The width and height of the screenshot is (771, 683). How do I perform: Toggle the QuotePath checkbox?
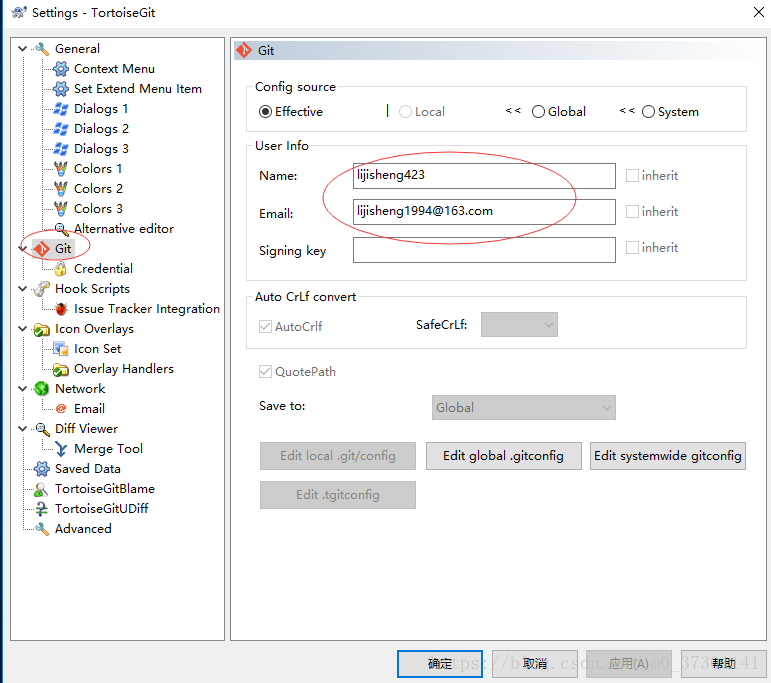(266, 371)
